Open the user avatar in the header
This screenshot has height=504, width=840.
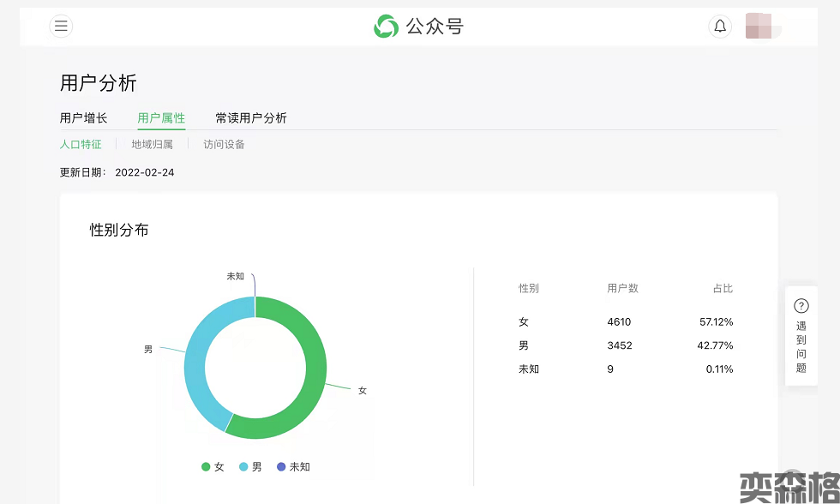pyautogui.click(x=759, y=27)
